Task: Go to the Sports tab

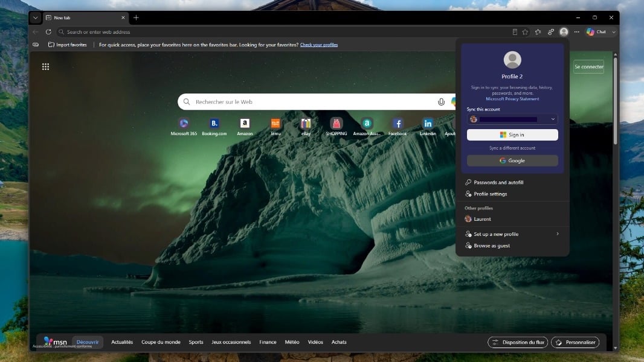Action: tap(196, 342)
